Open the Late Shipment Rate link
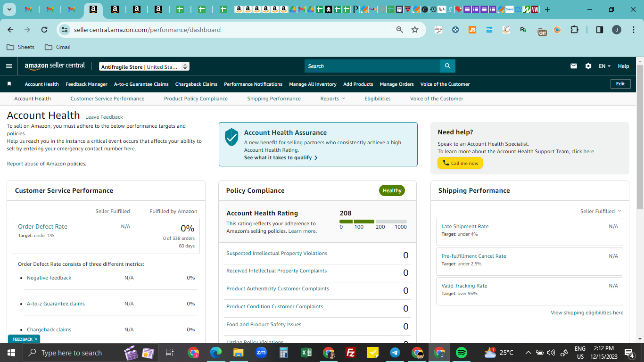 coord(465,226)
